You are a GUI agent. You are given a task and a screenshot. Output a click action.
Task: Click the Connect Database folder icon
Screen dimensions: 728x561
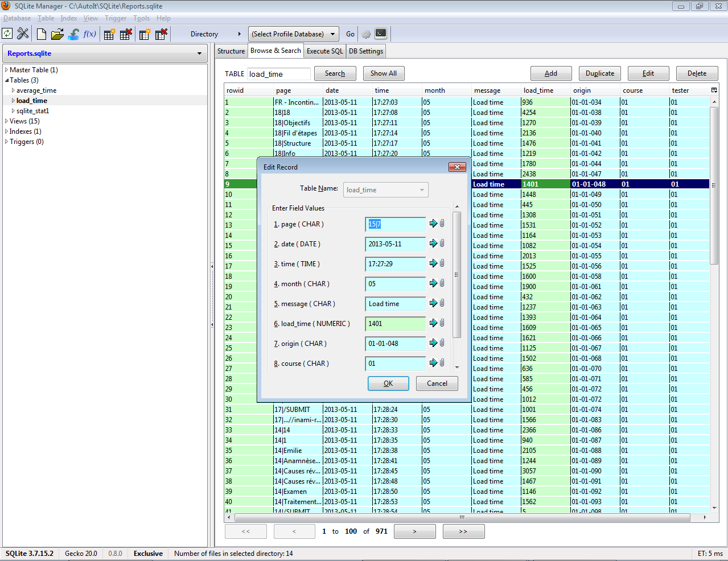[57, 34]
